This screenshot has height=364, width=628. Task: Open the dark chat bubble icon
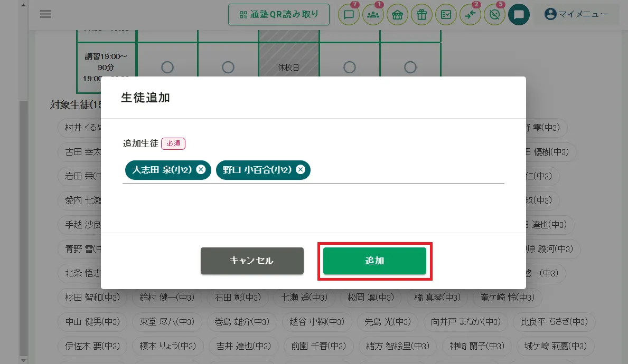click(519, 14)
